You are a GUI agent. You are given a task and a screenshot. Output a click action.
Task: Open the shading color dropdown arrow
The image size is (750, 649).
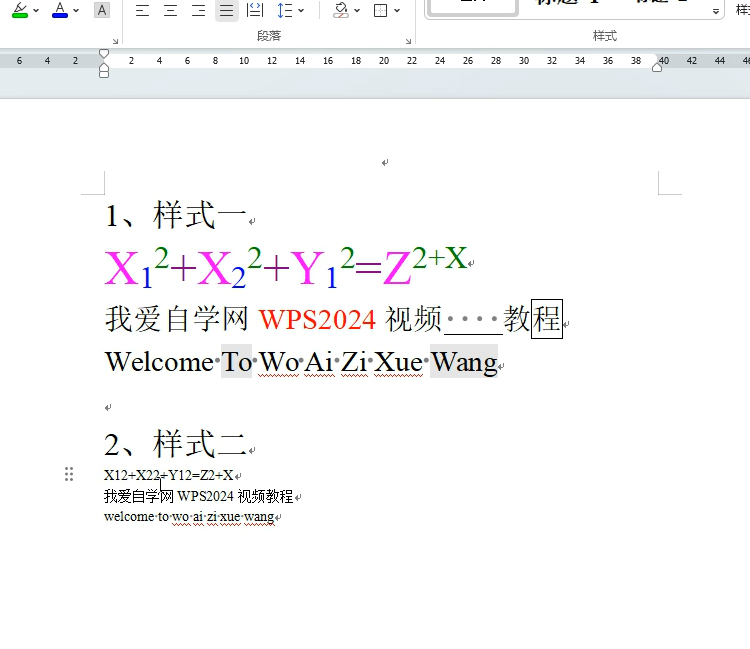357,11
